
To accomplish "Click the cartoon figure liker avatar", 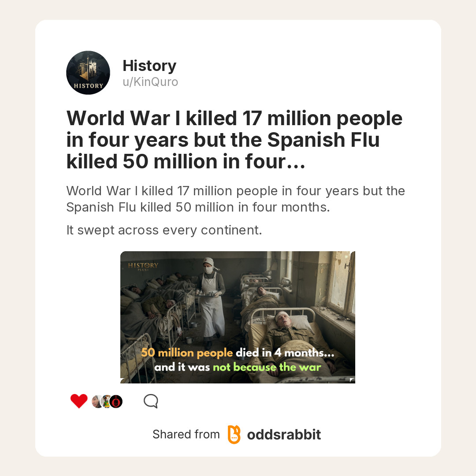I will pyautogui.click(x=106, y=402).
